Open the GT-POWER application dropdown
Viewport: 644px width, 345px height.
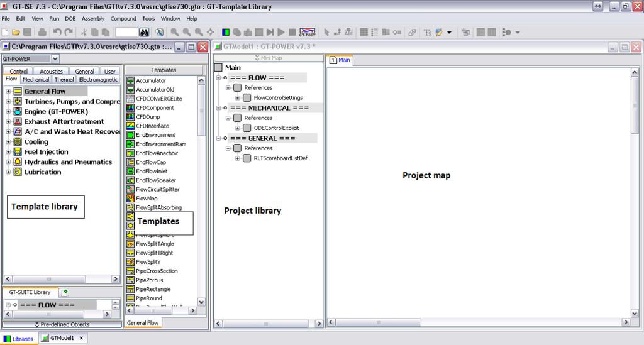pyautogui.click(x=55, y=58)
